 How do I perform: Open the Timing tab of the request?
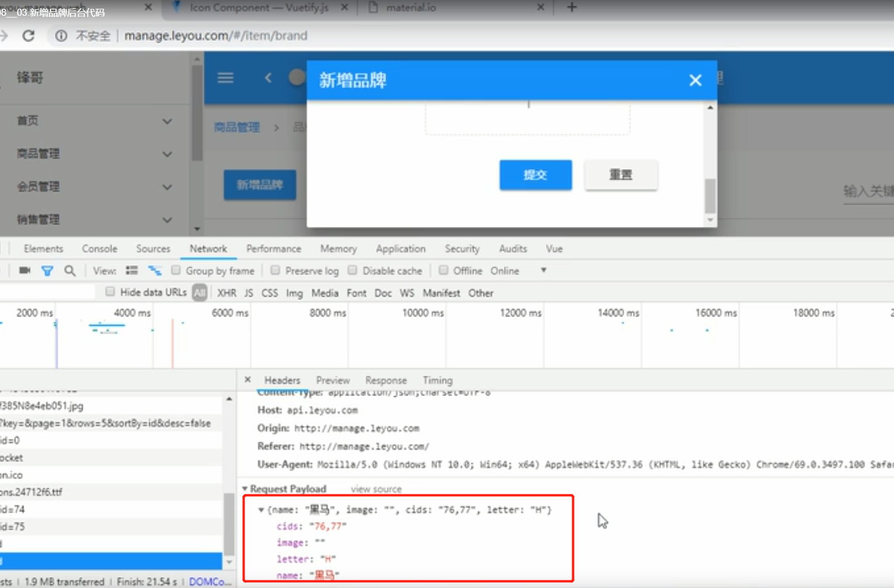tap(438, 380)
